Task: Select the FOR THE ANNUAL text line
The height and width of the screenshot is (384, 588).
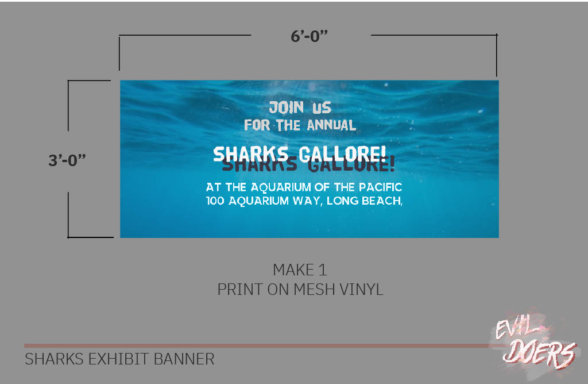Action: coord(300,125)
